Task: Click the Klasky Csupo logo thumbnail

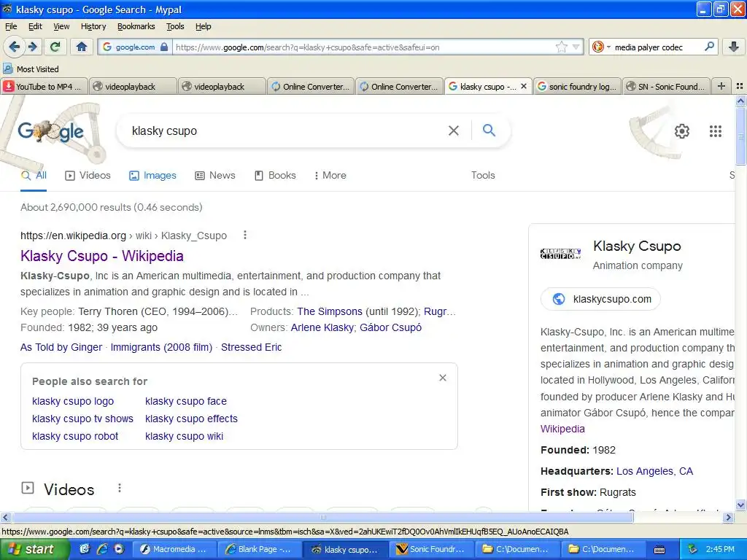Action: pos(561,253)
